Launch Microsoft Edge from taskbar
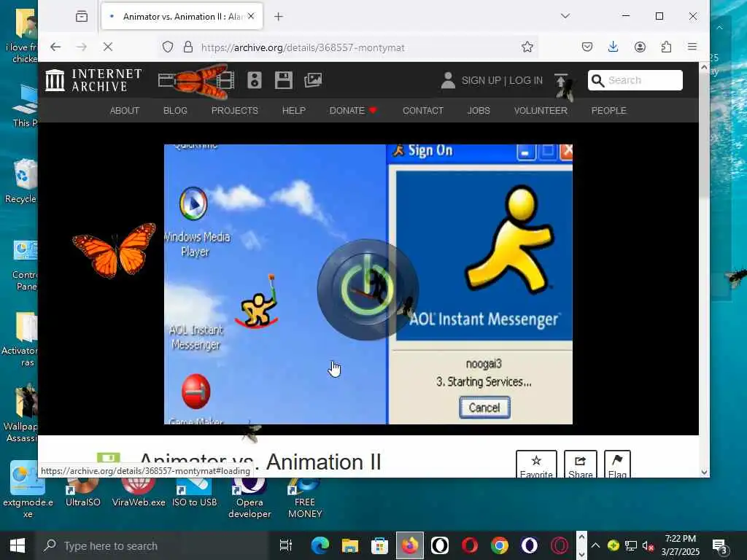 click(320, 545)
